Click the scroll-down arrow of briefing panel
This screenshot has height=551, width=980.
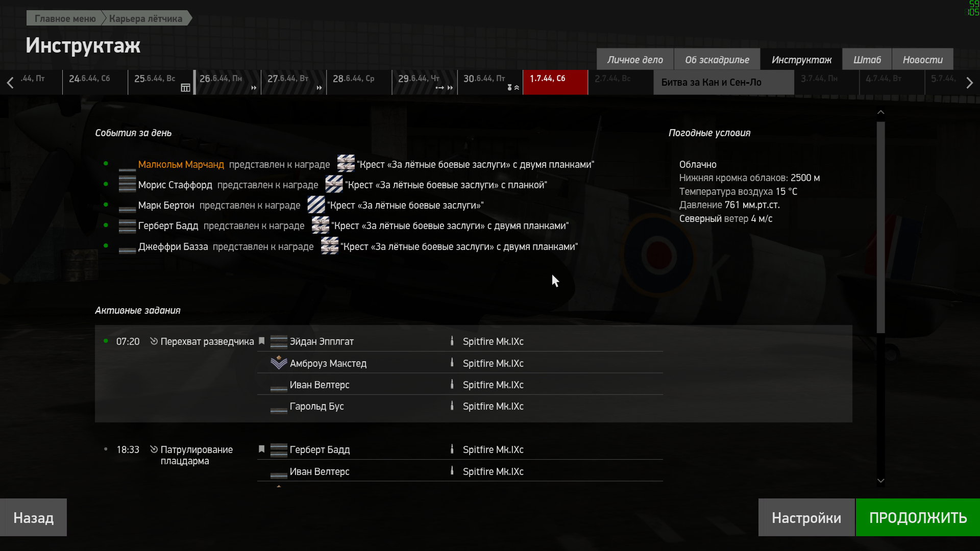pos(880,481)
